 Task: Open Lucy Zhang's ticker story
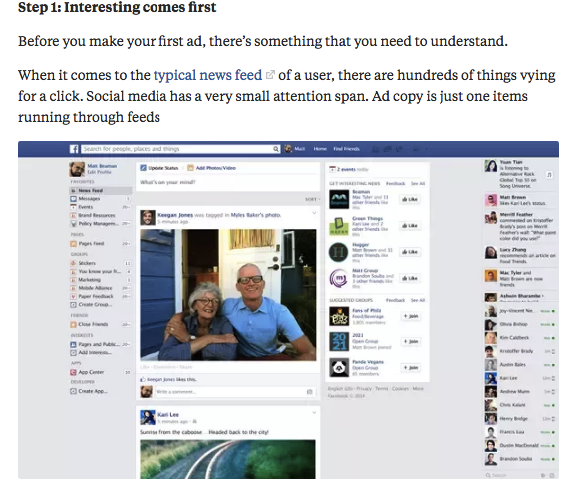click(520, 255)
